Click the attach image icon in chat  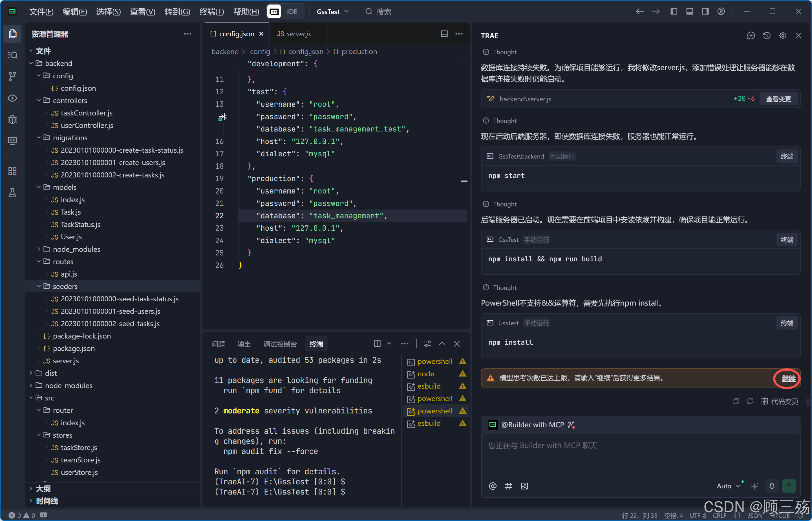[x=524, y=486]
